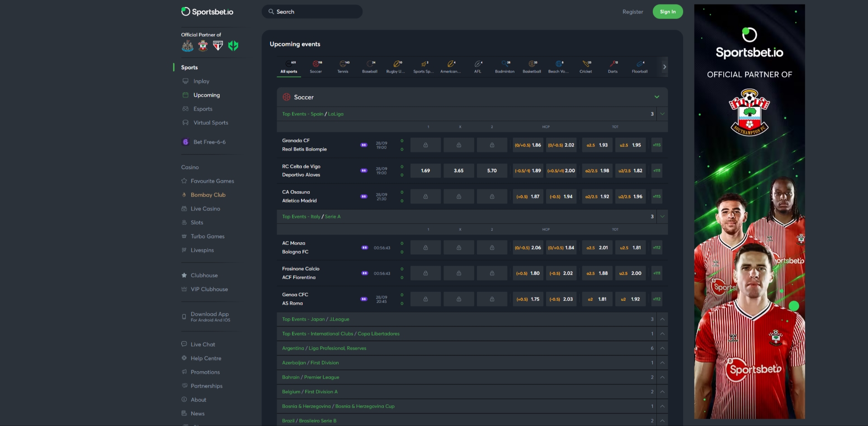Select Monza handicap (0/-0.5) 2.06
The width and height of the screenshot is (868, 426).
528,248
